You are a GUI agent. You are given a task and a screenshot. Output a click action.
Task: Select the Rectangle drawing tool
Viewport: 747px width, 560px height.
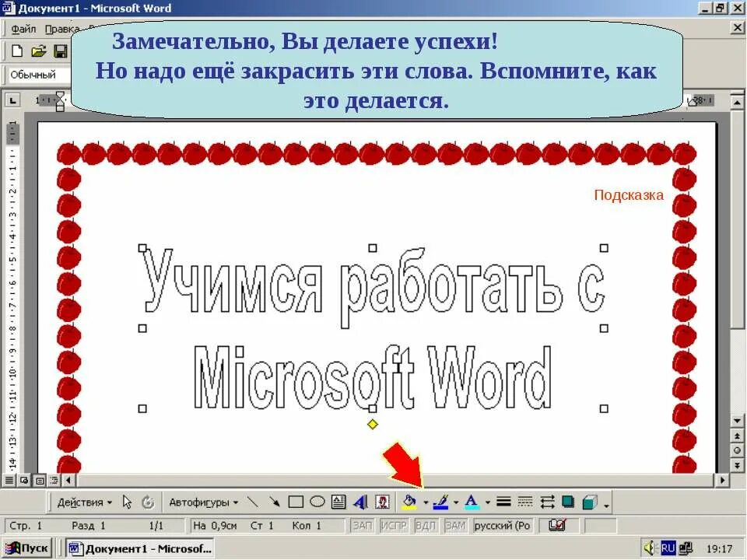(295, 502)
